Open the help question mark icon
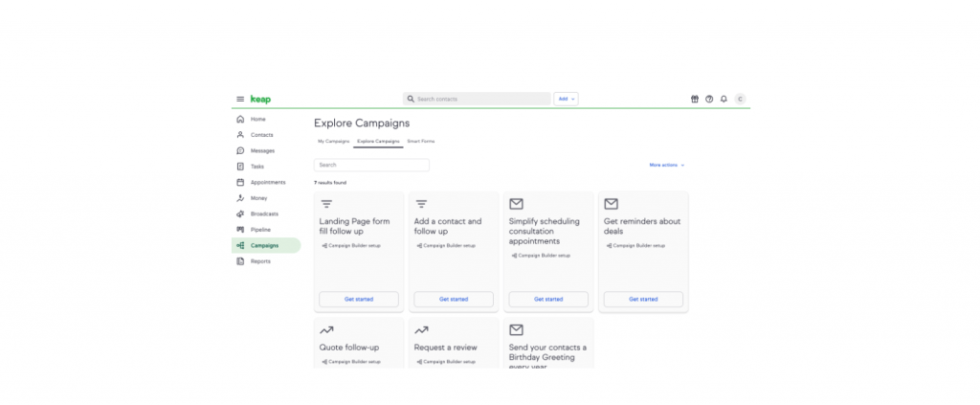 [x=709, y=99]
